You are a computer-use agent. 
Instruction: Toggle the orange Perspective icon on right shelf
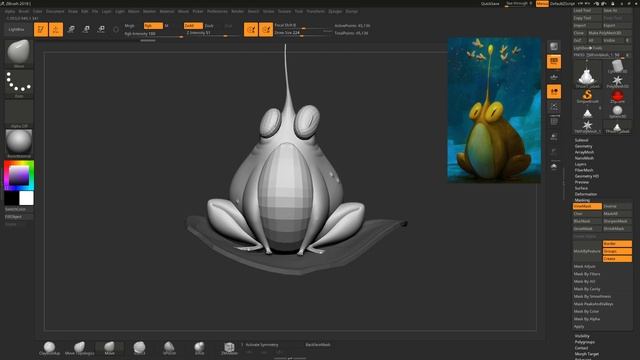tap(554, 62)
